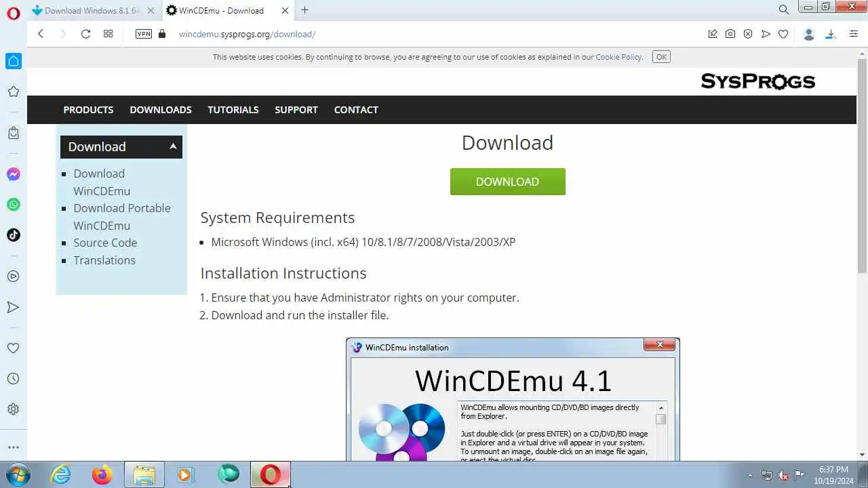Reload the current page
The image size is (868, 488).
85,34
